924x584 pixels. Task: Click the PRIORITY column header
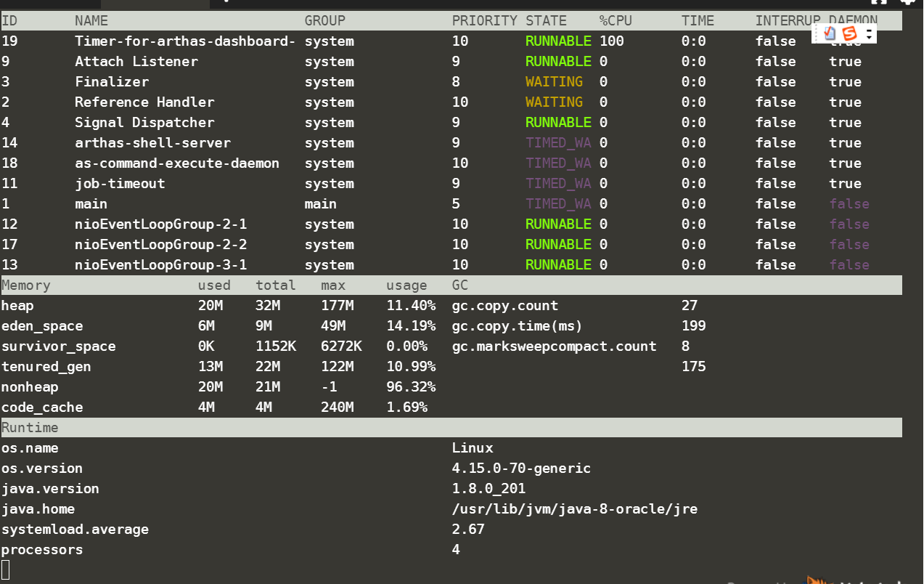(484, 21)
